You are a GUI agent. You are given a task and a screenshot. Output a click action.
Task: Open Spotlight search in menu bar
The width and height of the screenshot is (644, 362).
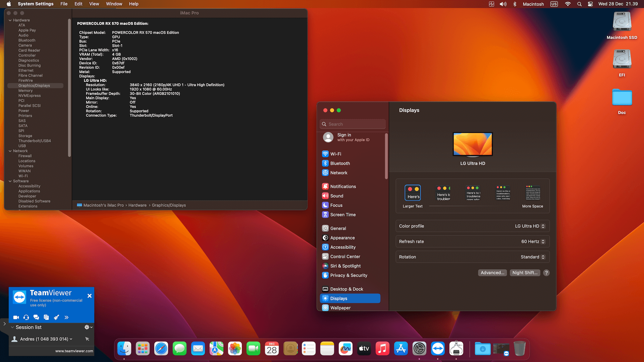579,4
